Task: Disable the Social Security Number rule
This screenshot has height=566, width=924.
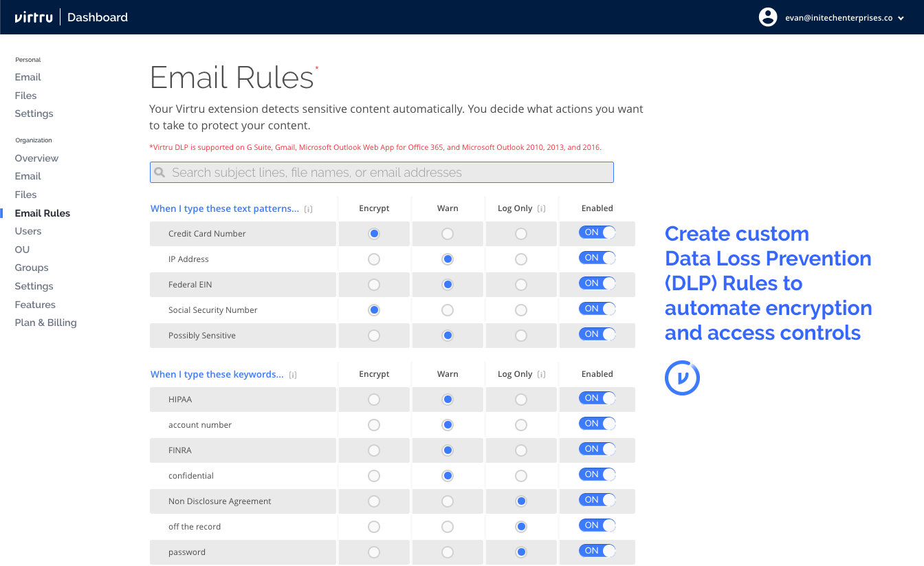Action: (597, 309)
